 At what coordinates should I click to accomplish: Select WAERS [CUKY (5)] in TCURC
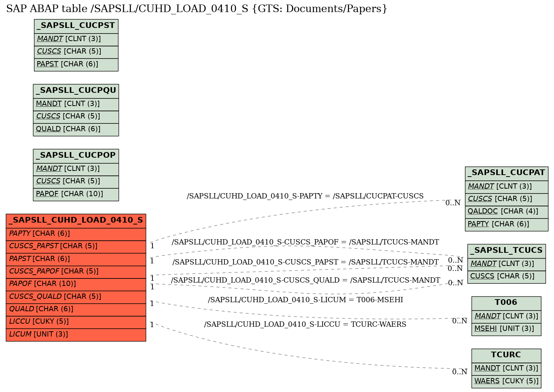point(506,381)
